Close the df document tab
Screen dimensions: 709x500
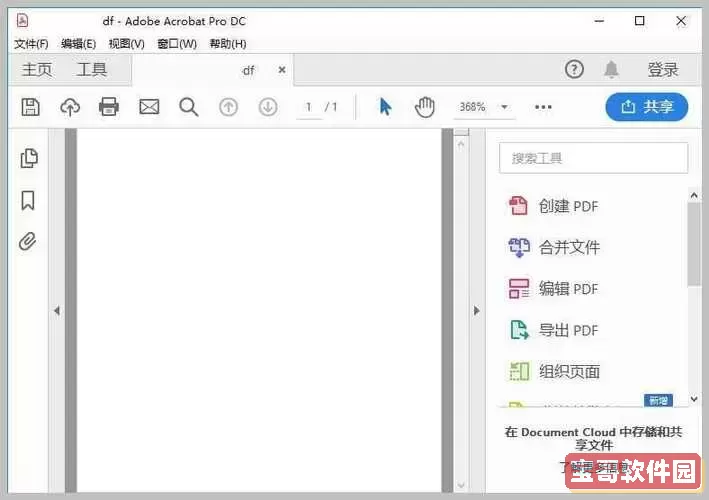(x=282, y=70)
